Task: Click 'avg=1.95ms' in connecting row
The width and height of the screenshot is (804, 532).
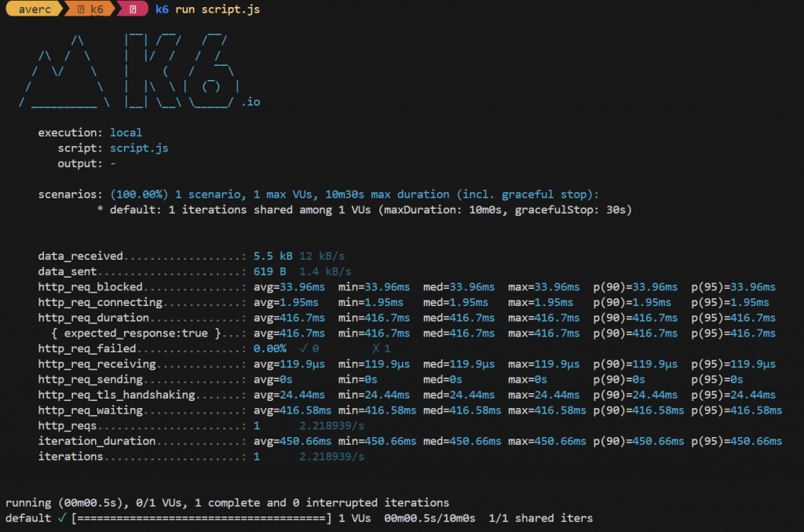Action: coord(286,302)
